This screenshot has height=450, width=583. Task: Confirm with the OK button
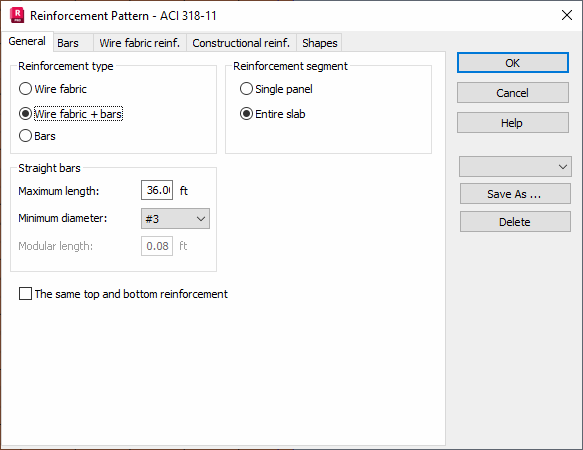pos(513,63)
